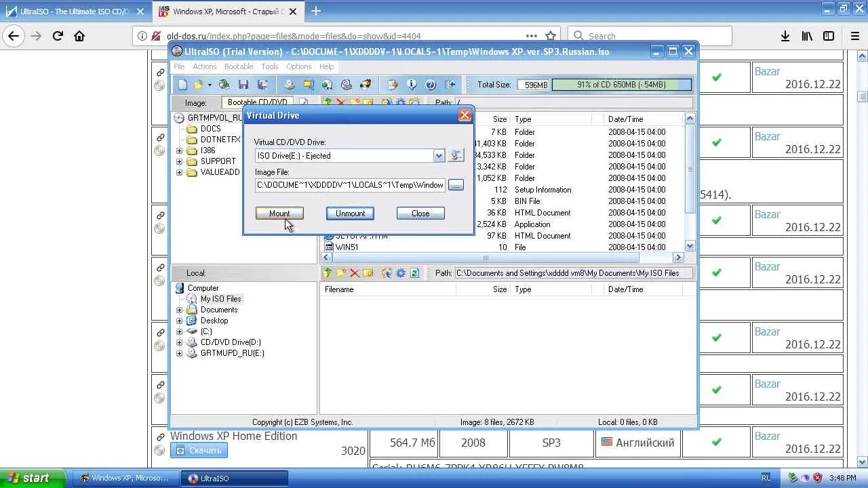Expand the Documents node in Local tree
Image resolution: width=868 pixels, height=488 pixels.
[179, 310]
